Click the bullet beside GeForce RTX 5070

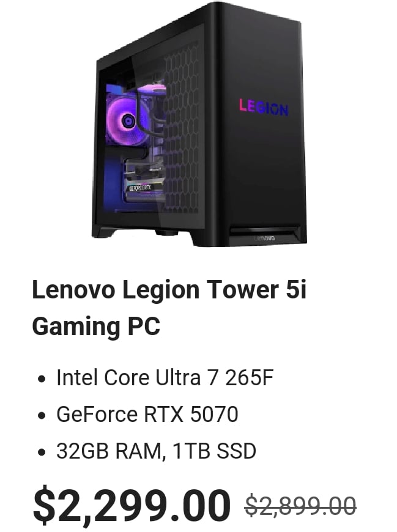coord(42,415)
